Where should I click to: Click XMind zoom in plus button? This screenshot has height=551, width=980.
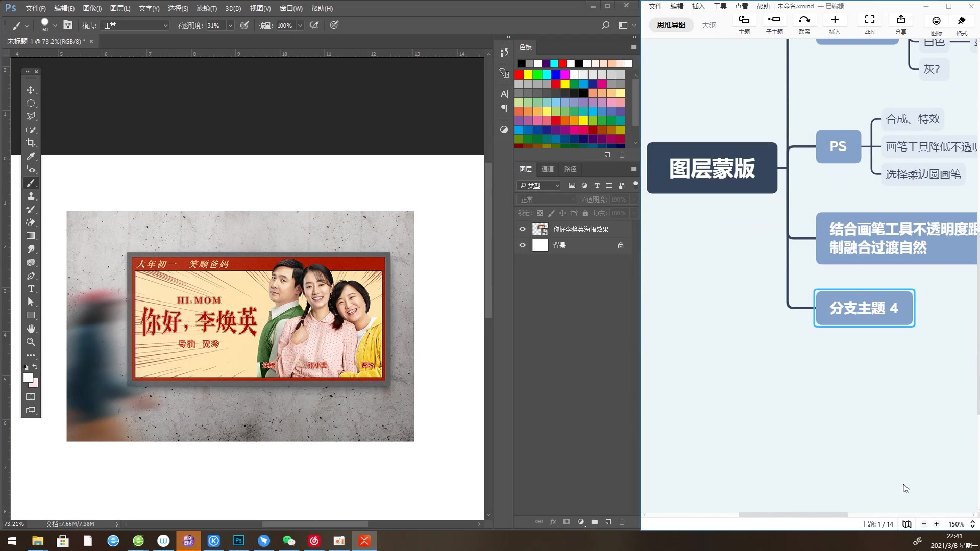937,524
